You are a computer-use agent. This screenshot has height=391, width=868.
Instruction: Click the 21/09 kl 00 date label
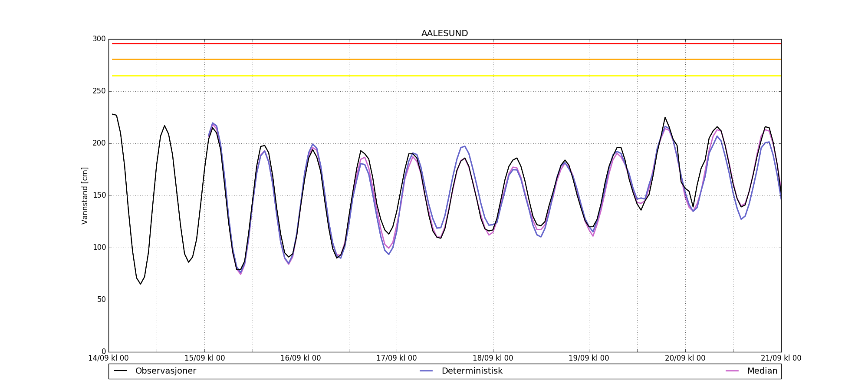pyautogui.click(x=781, y=358)
